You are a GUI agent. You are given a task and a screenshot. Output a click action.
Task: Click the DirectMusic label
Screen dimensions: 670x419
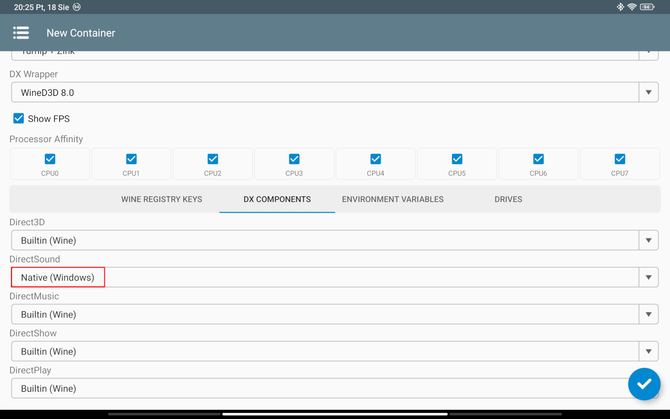coord(34,296)
